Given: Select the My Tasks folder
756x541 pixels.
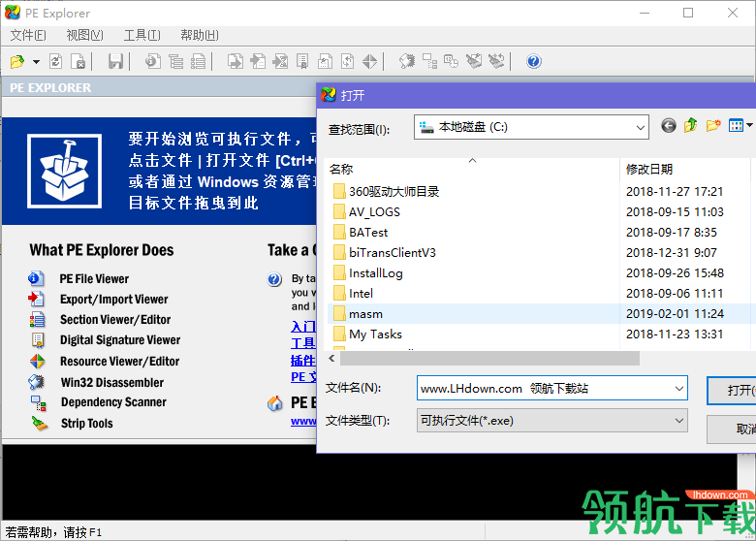Looking at the screenshot, I should point(367,334).
